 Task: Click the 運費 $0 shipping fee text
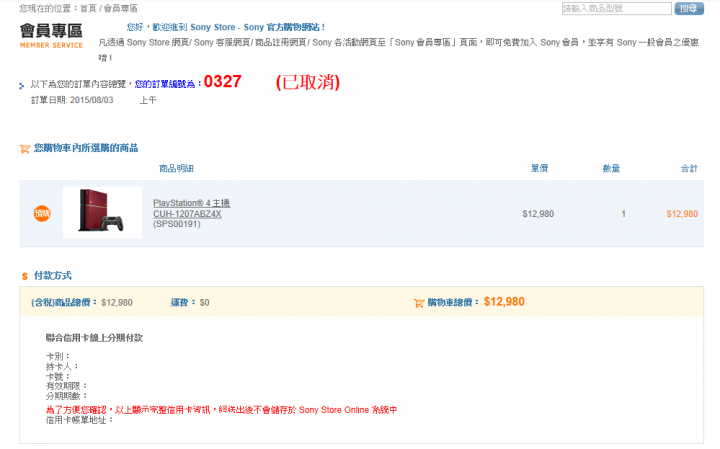[190, 303]
